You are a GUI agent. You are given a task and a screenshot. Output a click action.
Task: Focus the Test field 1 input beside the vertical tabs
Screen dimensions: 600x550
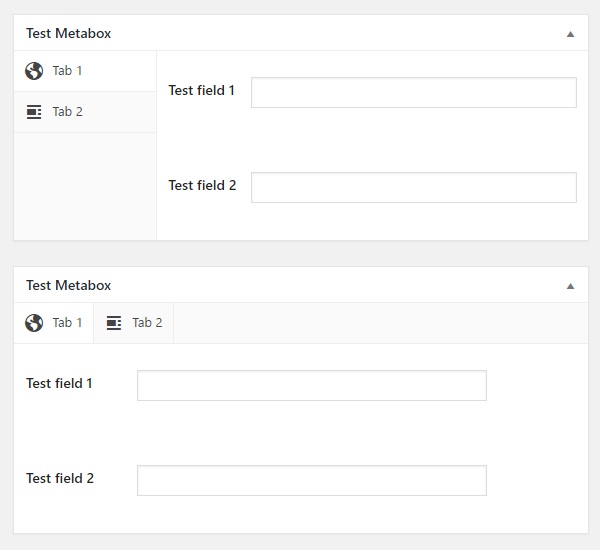pyautogui.click(x=414, y=92)
